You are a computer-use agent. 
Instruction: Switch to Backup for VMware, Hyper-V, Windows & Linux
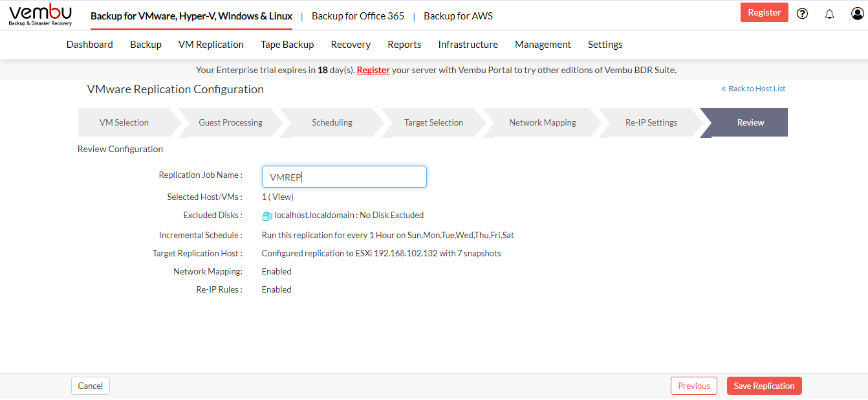coord(191,16)
